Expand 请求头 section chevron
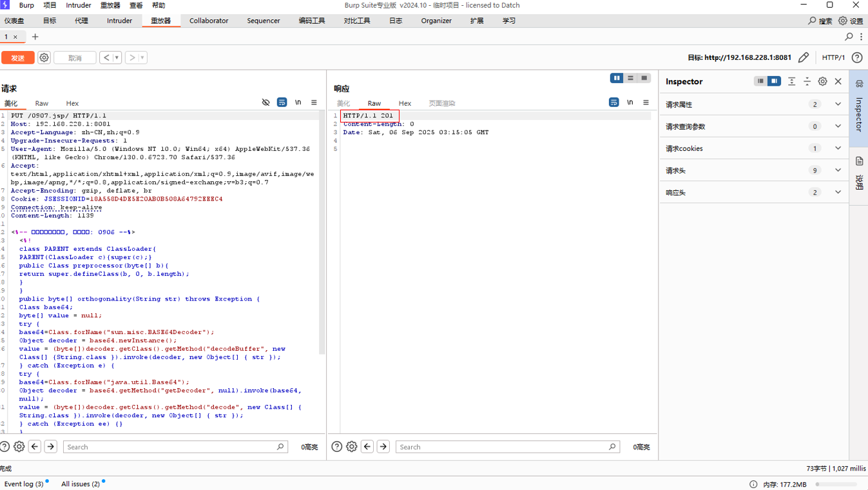The image size is (868, 490). click(838, 170)
